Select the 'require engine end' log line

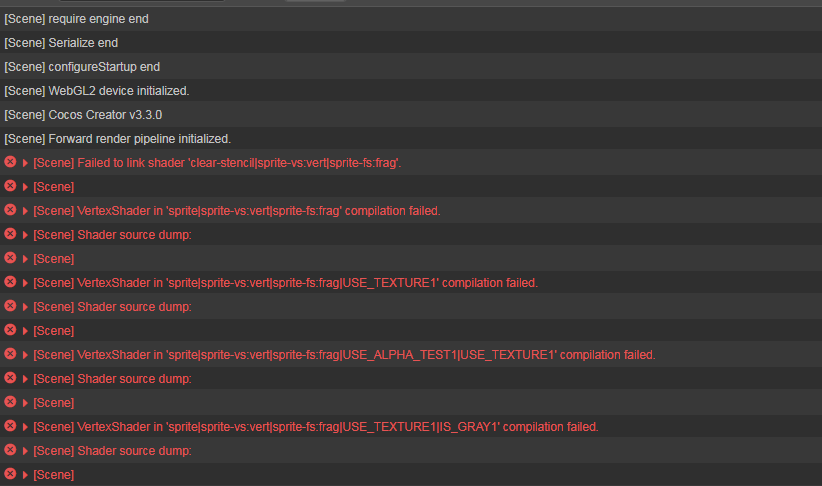point(76,18)
